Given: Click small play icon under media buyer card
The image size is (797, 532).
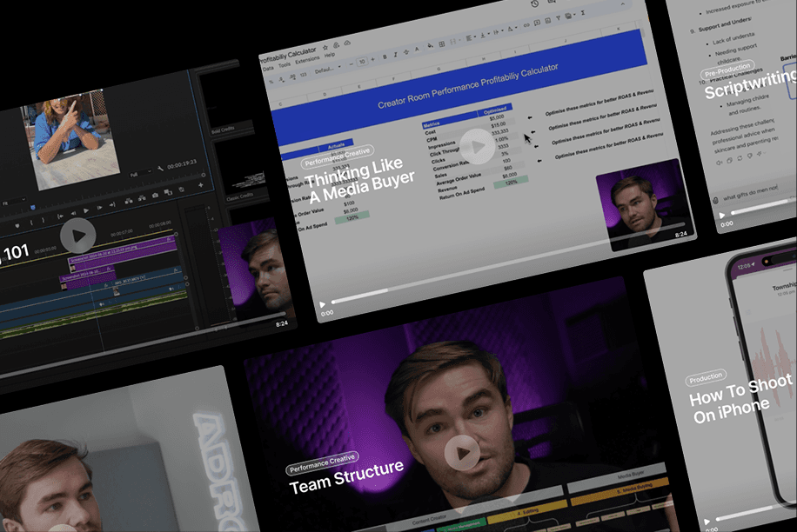Looking at the screenshot, I should 322,304.
